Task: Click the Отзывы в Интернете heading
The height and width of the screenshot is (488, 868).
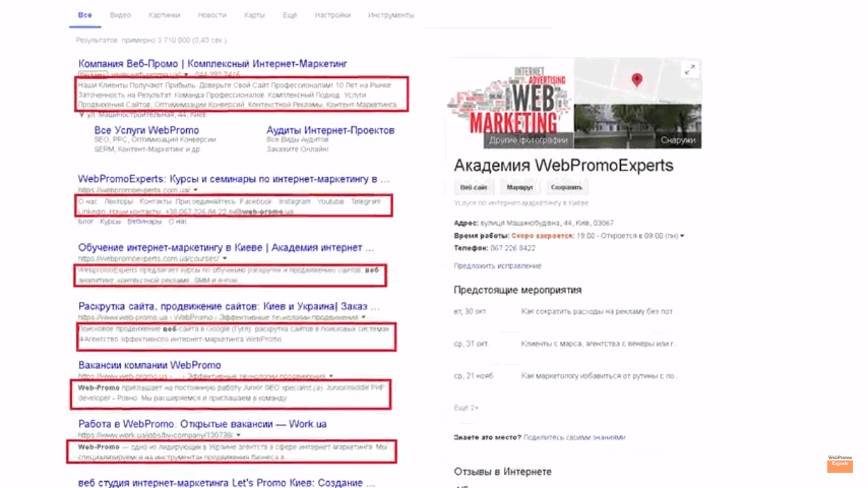Action: click(x=502, y=471)
